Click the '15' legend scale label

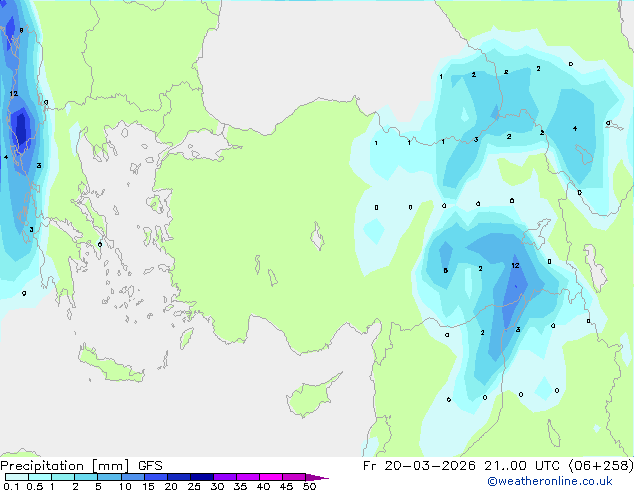tap(148, 486)
